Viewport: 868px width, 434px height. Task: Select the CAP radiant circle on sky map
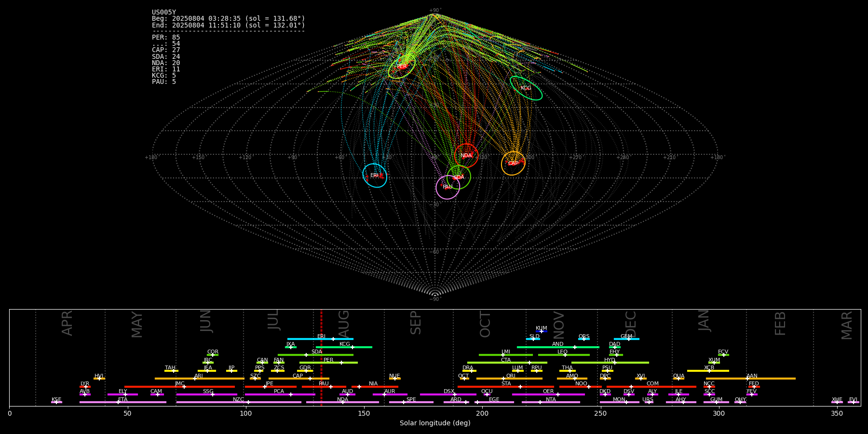click(x=513, y=163)
